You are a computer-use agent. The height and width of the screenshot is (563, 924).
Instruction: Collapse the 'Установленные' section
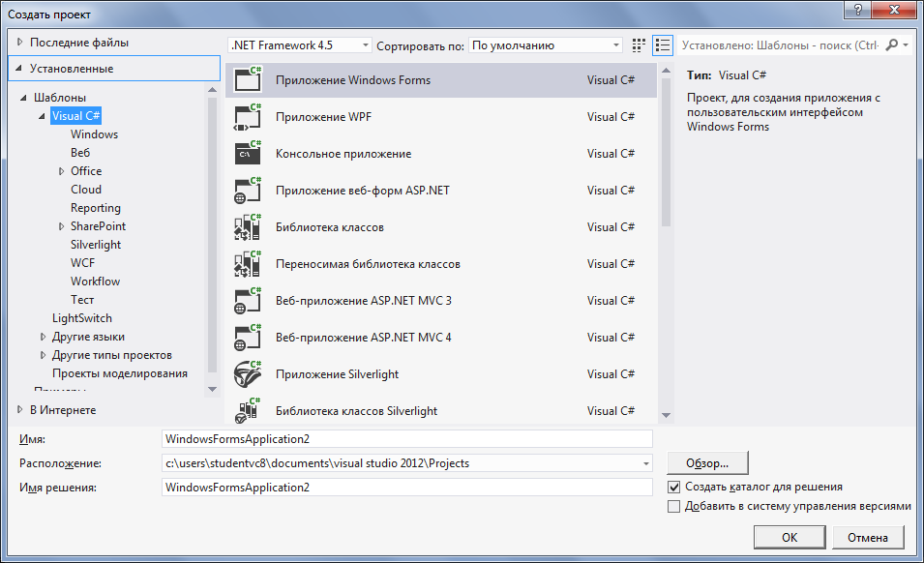coord(18,69)
